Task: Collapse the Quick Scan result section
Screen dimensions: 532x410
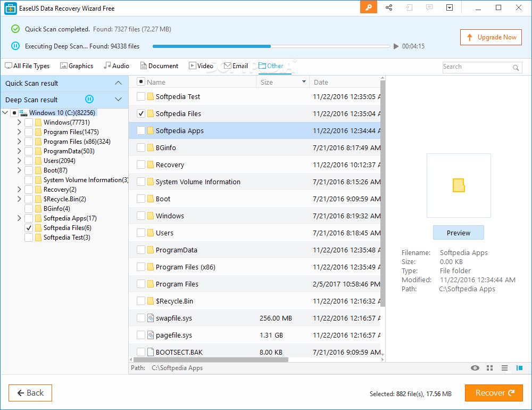Action: [118, 83]
